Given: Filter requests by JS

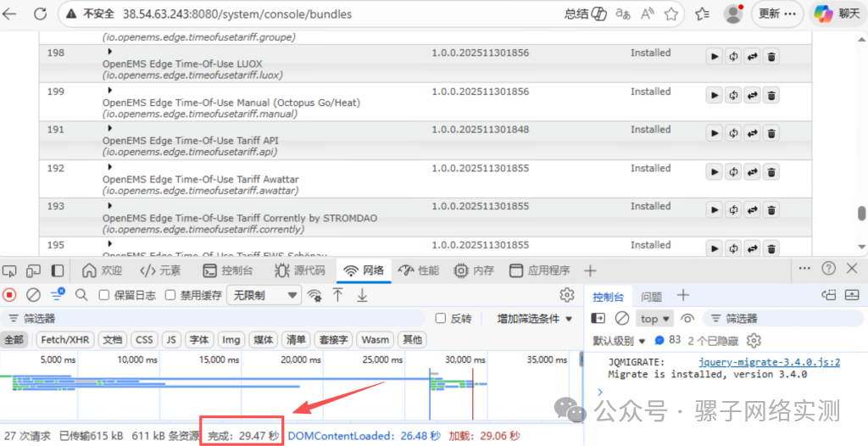Looking at the screenshot, I should tap(171, 340).
